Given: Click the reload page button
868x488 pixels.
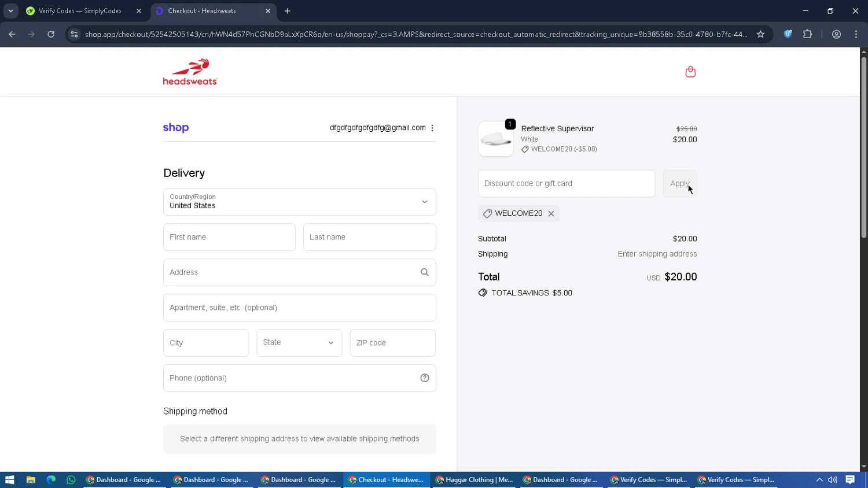Looking at the screenshot, I should [x=51, y=34].
